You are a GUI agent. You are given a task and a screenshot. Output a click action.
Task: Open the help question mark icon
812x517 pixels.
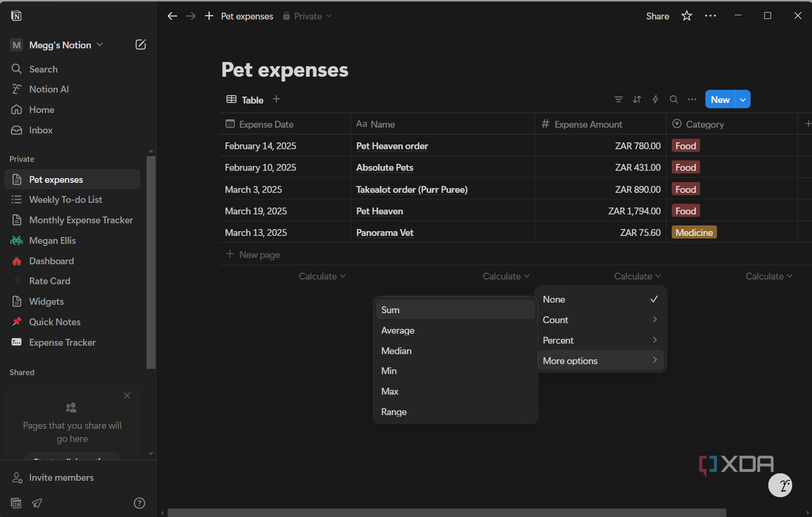click(x=139, y=503)
